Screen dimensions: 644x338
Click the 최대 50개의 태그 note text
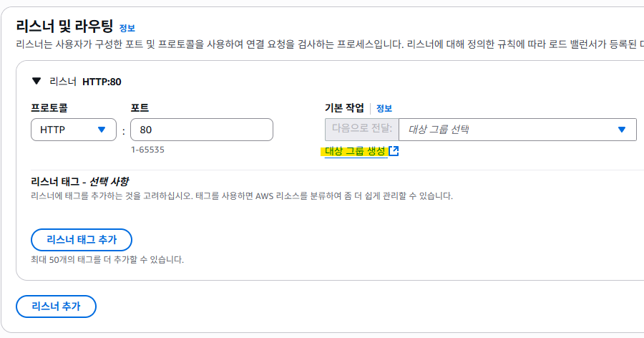click(x=107, y=260)
